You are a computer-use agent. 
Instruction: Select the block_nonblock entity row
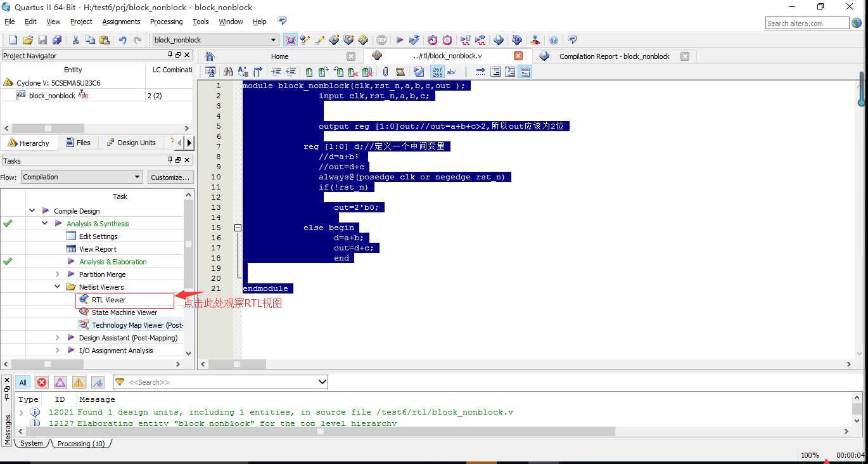click(96, 95)
